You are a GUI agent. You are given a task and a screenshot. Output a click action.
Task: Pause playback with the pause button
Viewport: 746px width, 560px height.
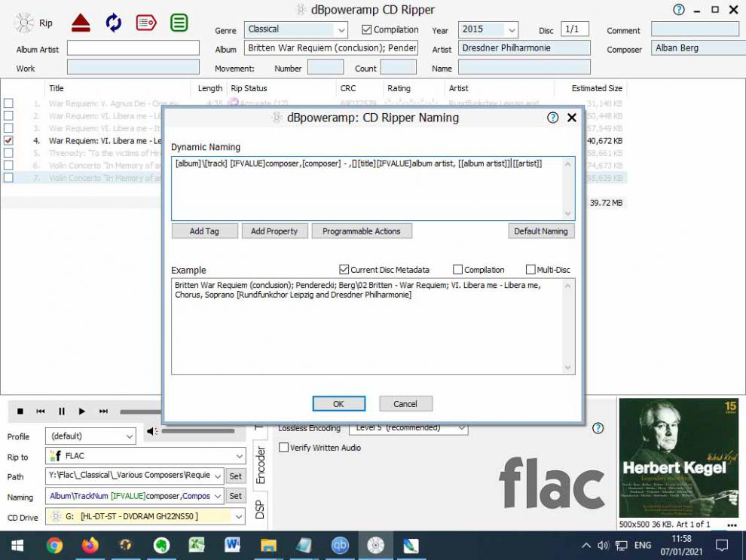coord(61,412)
